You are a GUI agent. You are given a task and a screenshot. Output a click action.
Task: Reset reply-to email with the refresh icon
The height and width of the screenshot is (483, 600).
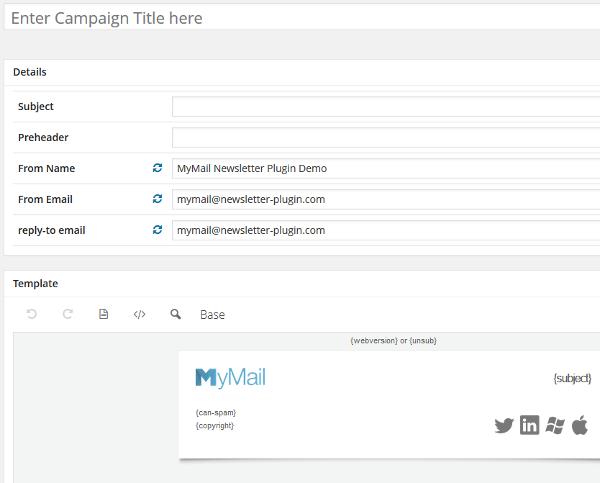[x=157, y=230]
